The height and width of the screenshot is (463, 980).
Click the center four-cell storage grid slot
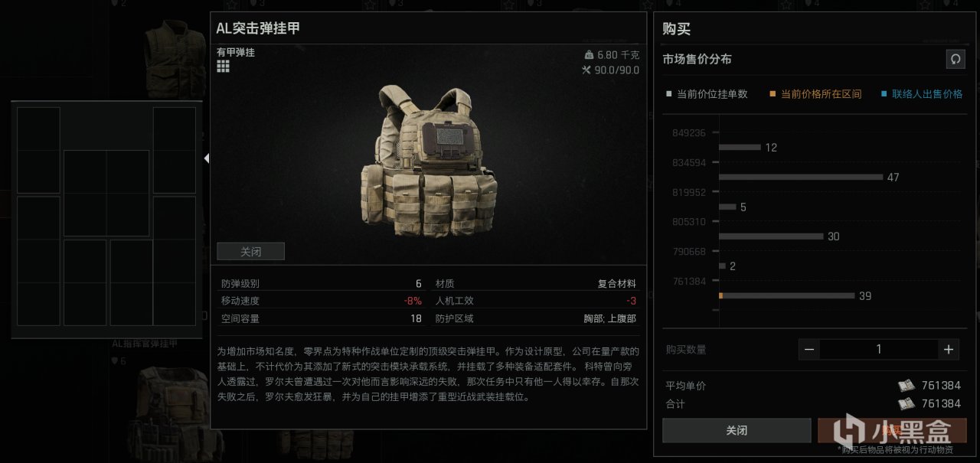pyautogui.click(x=106, y=193)
